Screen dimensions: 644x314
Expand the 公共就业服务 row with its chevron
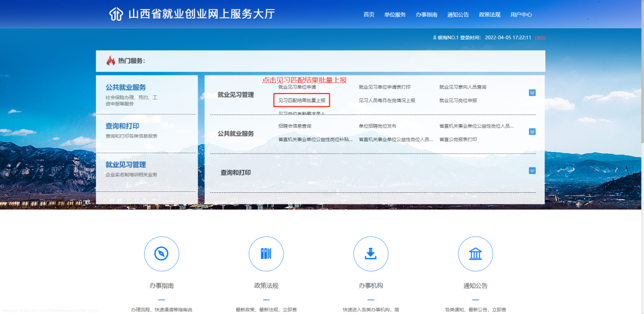pos(532,131)
